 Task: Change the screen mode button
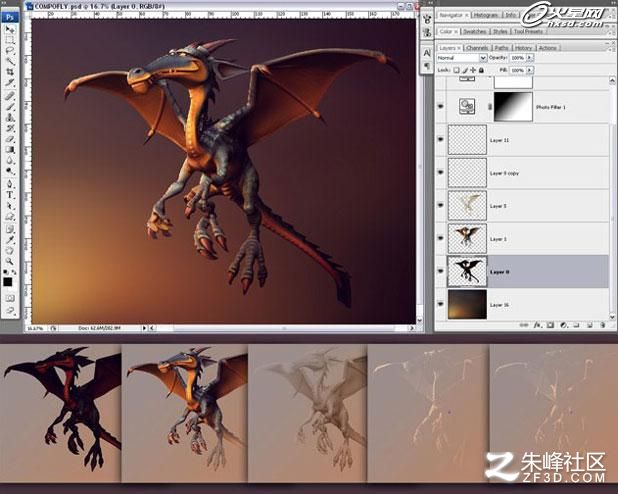tap(10, 310)
